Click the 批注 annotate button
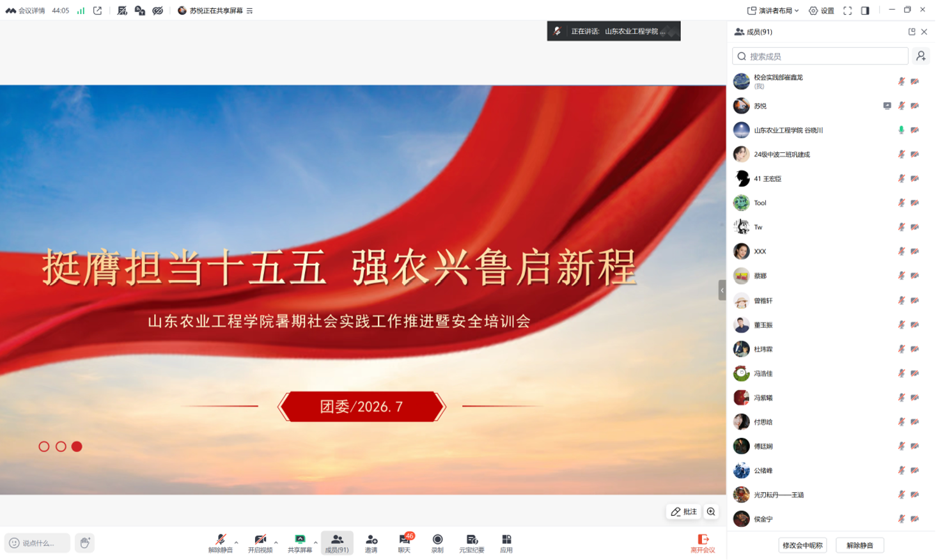Viewport: 936px width, 560px height. [x=683, y=511]
